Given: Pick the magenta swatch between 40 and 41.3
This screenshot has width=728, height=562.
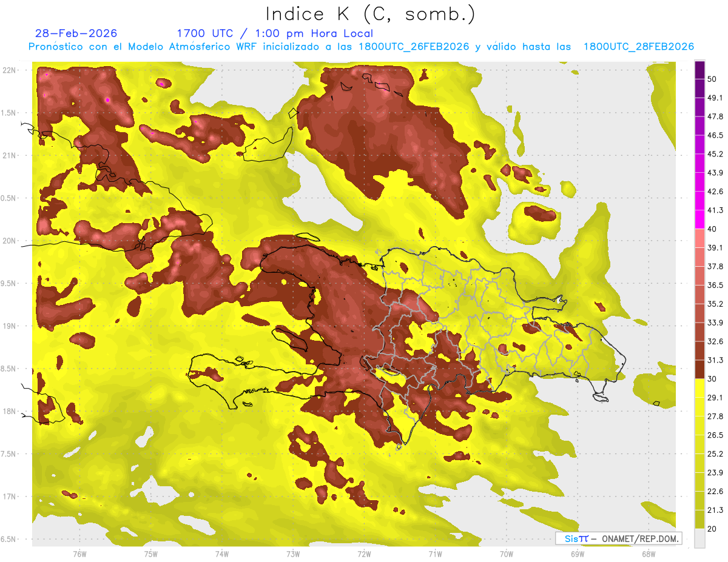Looking at the screenshot, I should [699, 219].
